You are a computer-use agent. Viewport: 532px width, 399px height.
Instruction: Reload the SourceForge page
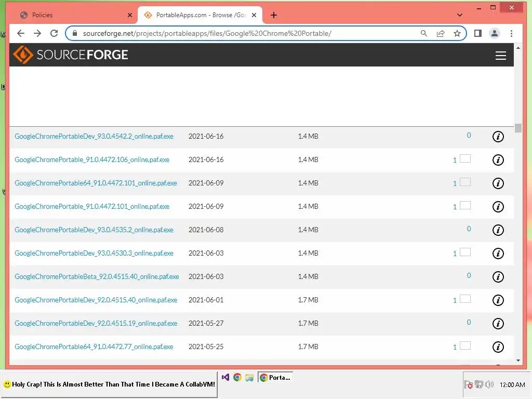point(54,33)
